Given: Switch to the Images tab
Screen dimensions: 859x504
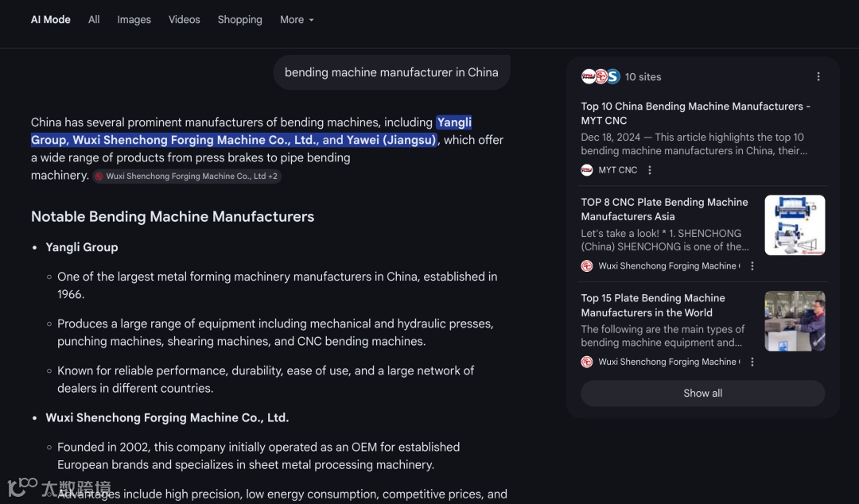Looking at the screenshot, I should point(134,20).
